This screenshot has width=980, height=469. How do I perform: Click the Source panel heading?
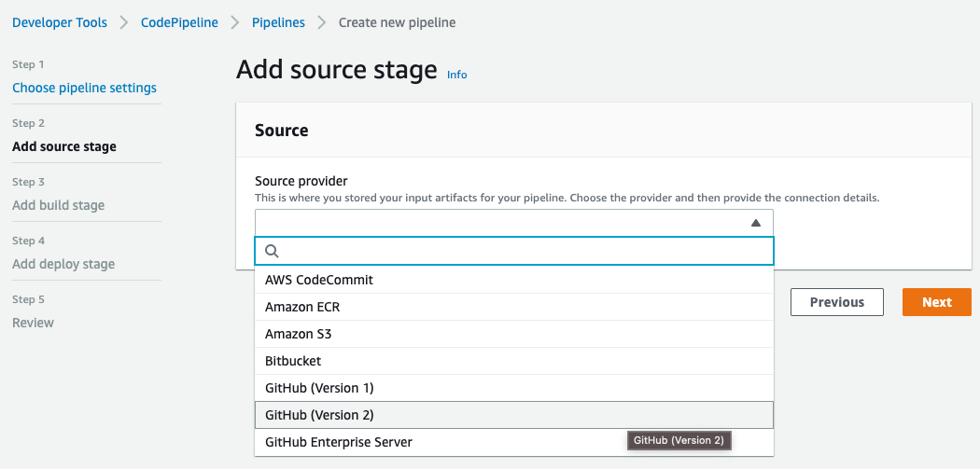coord(281,131)
